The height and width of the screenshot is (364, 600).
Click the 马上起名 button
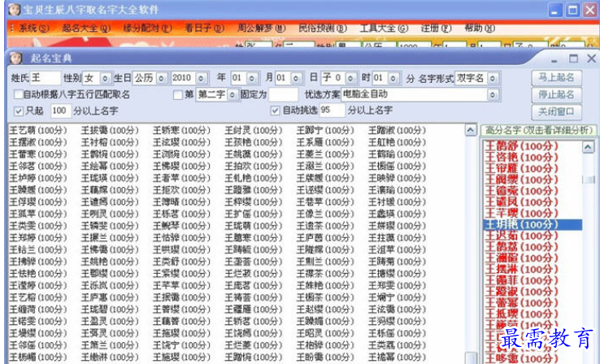click(556, 78)
